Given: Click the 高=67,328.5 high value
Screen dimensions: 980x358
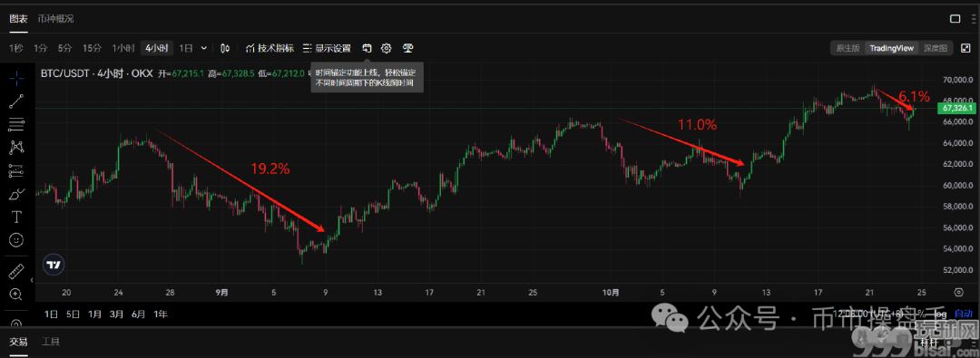Looking at the screenshot, I should coord(231,73).
